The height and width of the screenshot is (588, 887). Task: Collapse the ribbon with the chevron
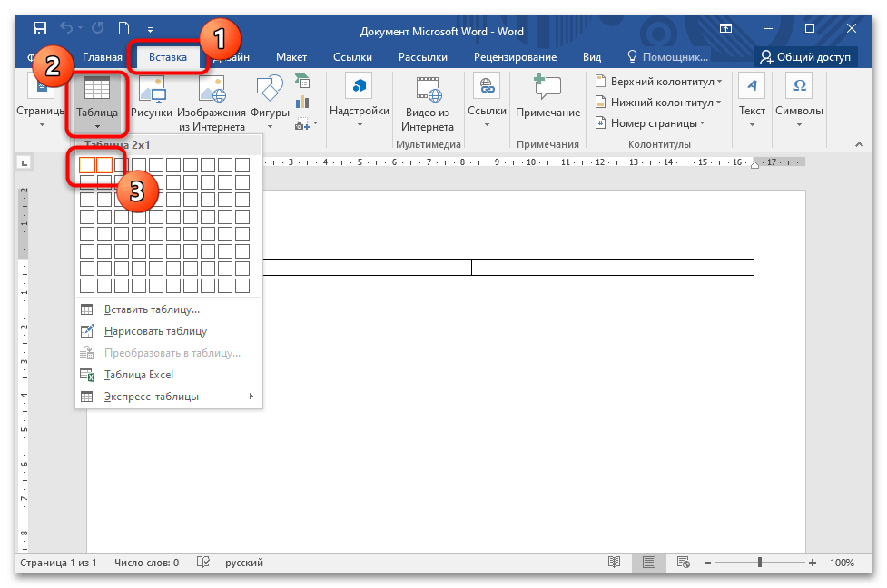pos(859,145)
